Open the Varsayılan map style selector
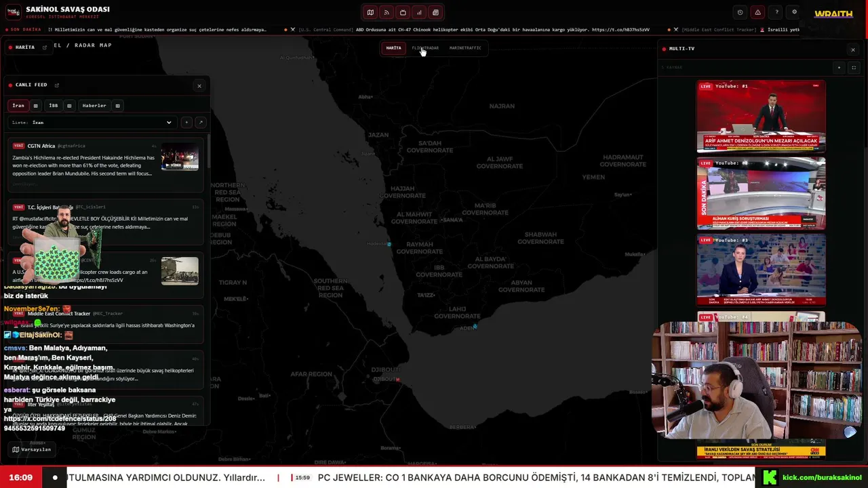 [32, 449]
